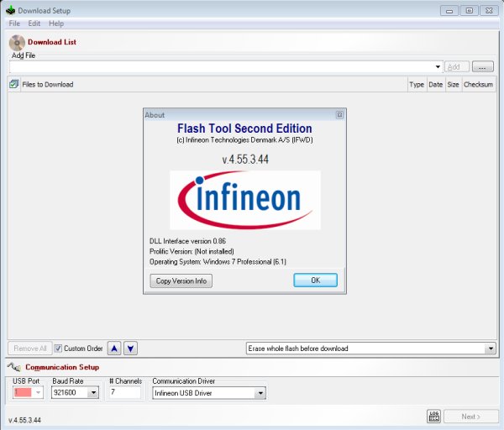The height and width of the screenshot is (430, 504).
Task: Open the Communication Driver dropdown
Action: (209, 393)
